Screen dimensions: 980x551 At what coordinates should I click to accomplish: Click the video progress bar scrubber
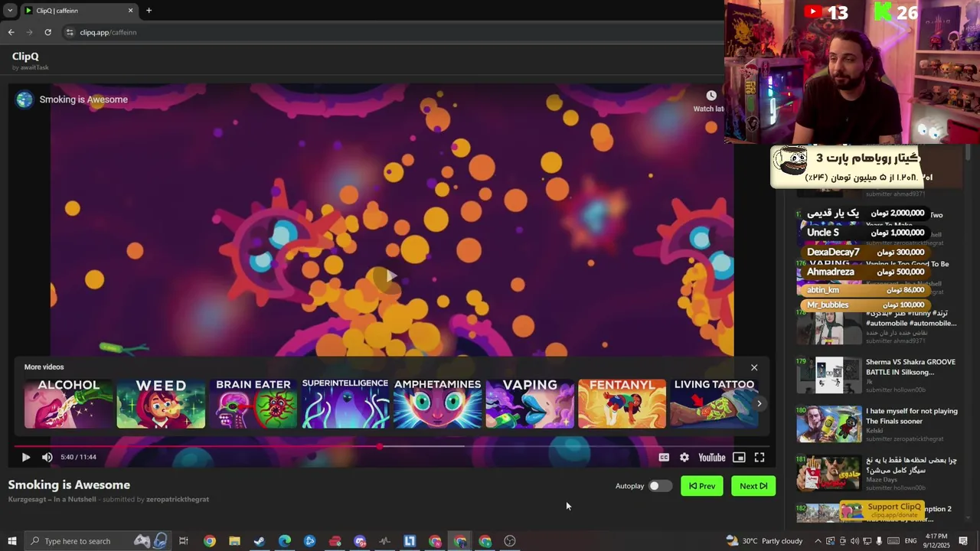pos(380,446)
